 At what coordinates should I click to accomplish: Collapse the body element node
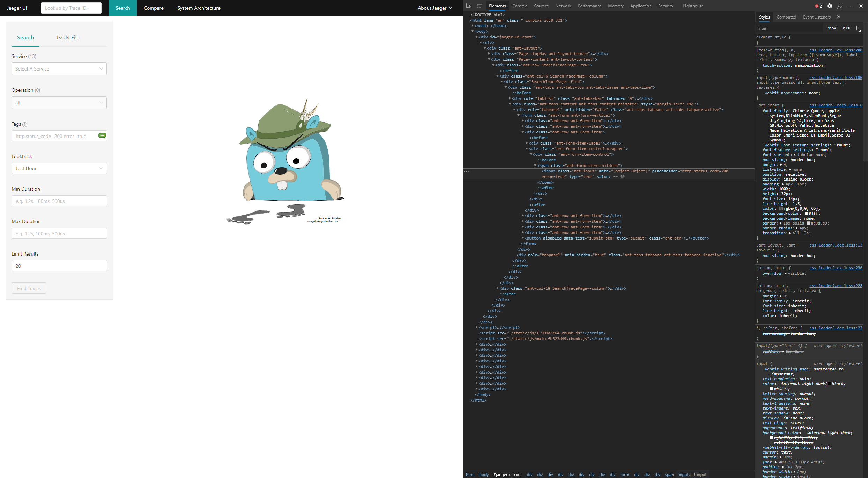pos(472,31)
